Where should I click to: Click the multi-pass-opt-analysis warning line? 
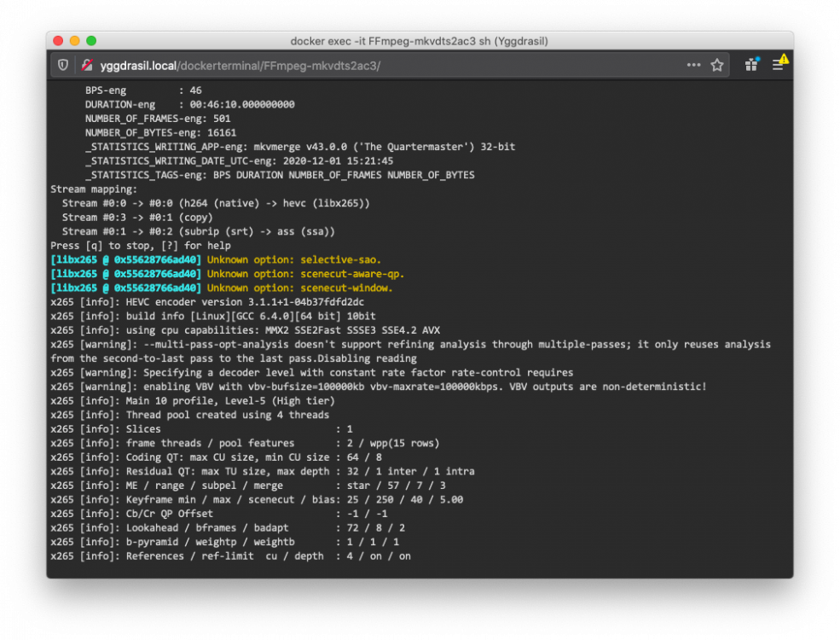(410, 352)
